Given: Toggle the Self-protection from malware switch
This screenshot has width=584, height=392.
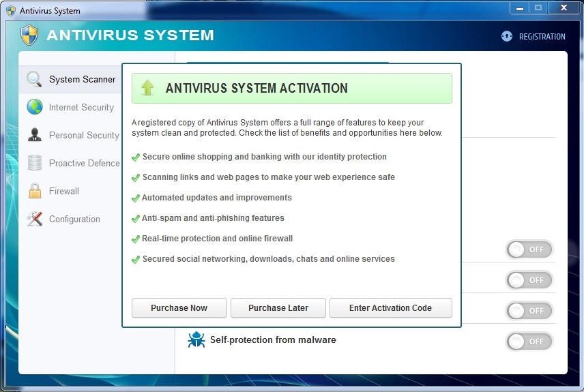Looking at the screenshot, I should 529,342.
